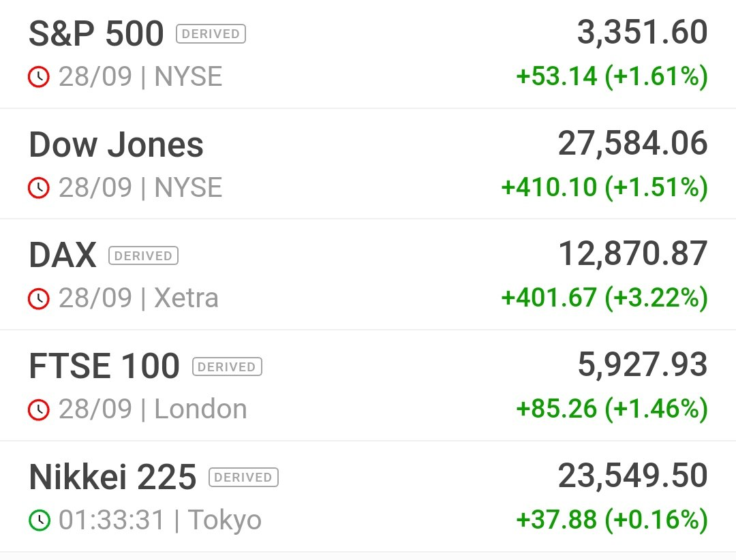Click the DERIVED badge next to DAX
The height and width of the screenshot is (560, 736).
pyautogui.click(x=143, y=255)
